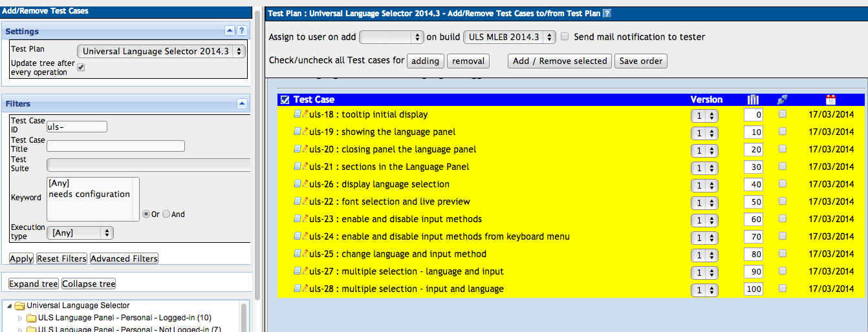Click the edit pencil icon for uls-21
The width and height of the screenshot is (868, 332).
pyautogui.click(x=305, y=166)
